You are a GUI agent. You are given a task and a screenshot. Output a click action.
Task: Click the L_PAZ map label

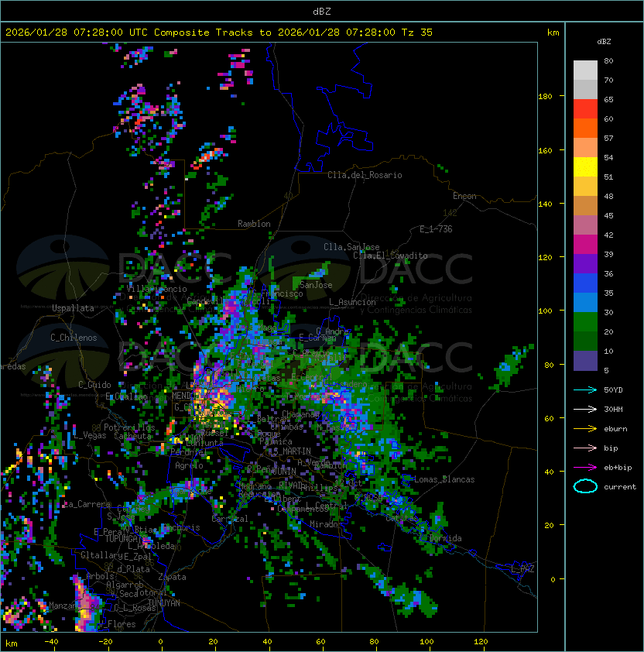pyautogui.click(x=522, y=569)
